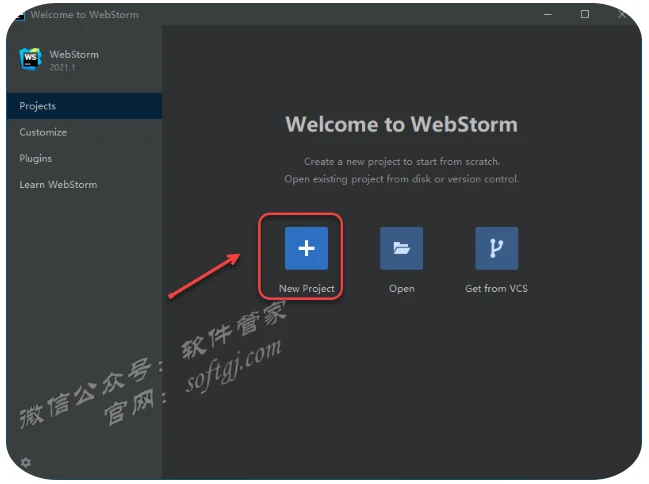Image resolution: width=649 pixels, height=484 pixels.
Task: Open the Plugins section
Action: click(x=36, y=158)
